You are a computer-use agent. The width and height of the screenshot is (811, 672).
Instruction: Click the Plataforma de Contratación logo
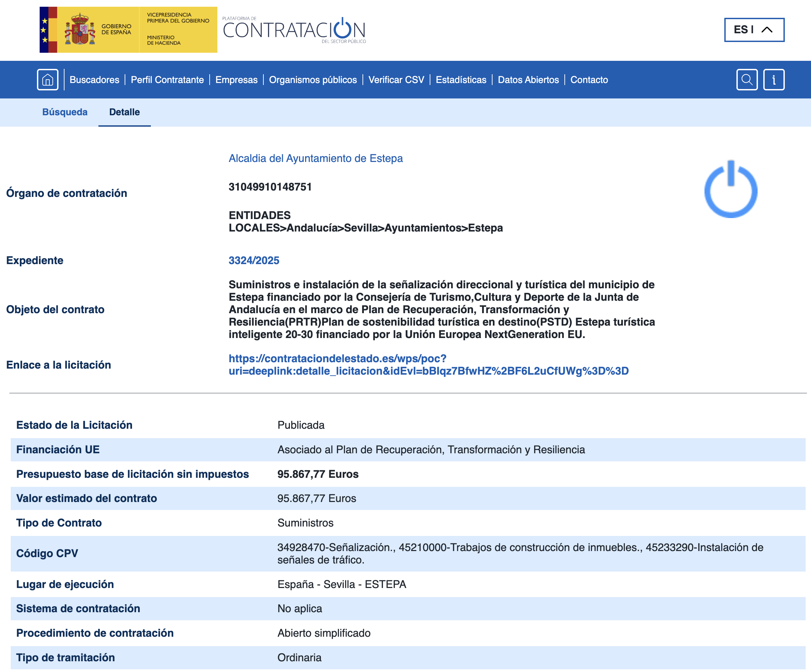tap(294, 30)
